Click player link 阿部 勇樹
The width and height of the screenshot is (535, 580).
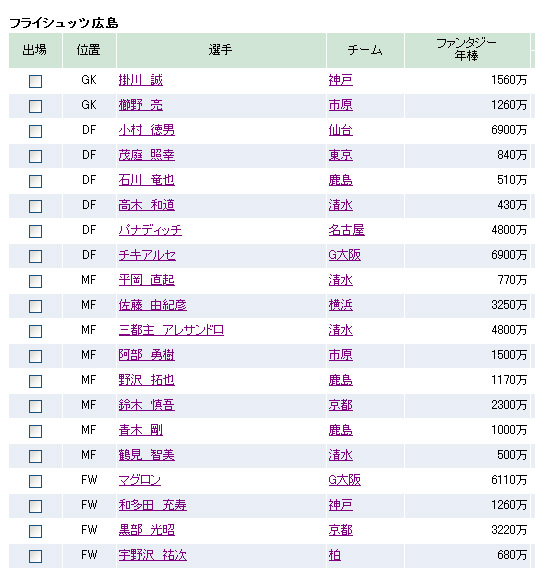pos(147,355)
